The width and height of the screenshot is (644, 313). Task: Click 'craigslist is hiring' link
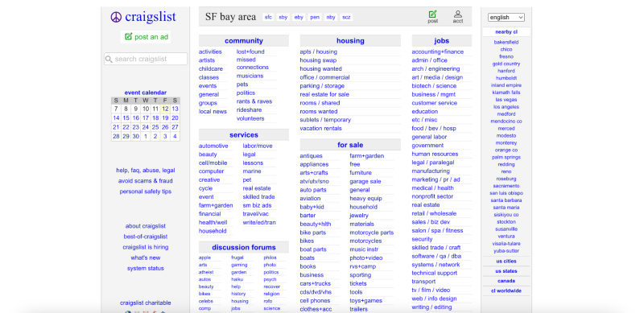coord(146,248)
